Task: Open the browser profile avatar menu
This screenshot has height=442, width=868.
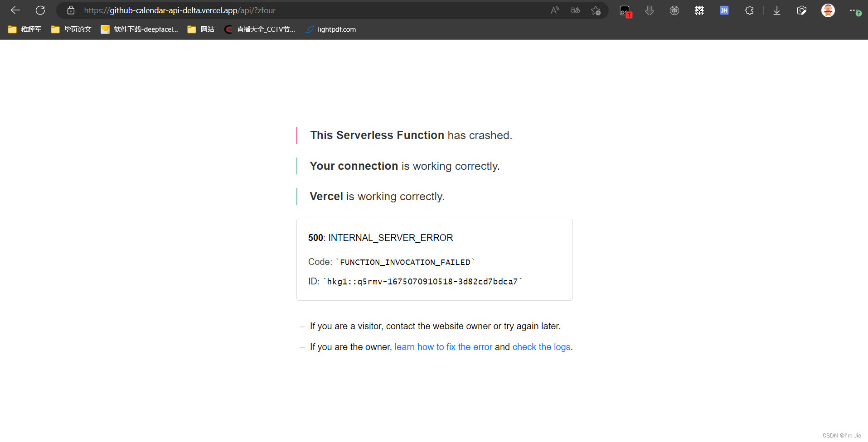Action: pyautogui.click(x=828, y=10)
